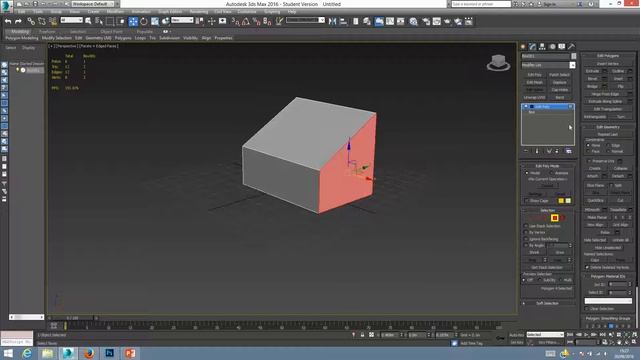Open the Select by Name dialog

pos(99,21)
